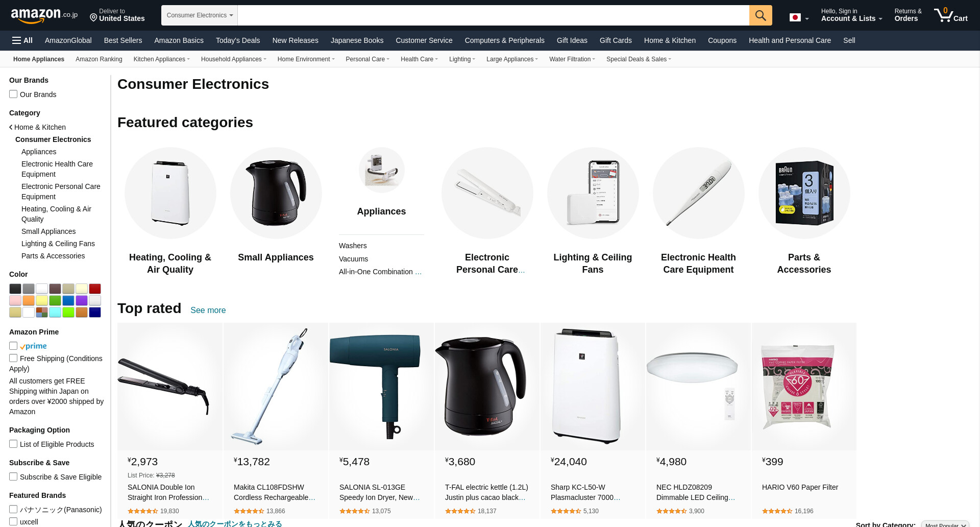
Task: Click inside the main search text field
Action: [494, 15]
